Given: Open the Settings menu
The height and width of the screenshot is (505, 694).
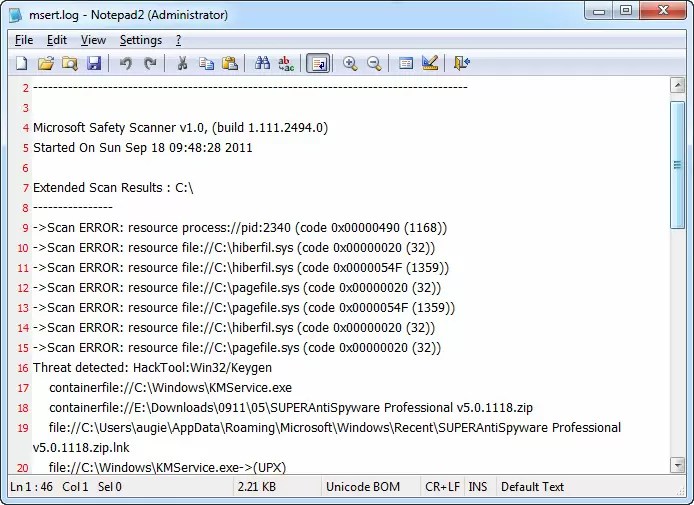Looking at the screenshot, I should point(141,40).
